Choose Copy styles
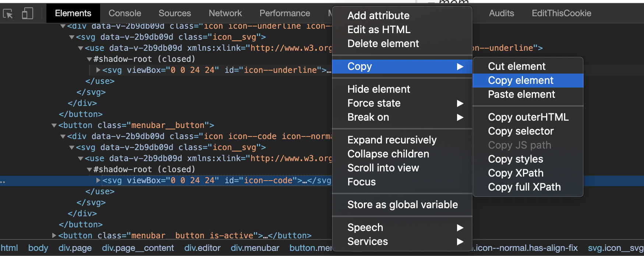This screenshot has width=644, height=256. [528, 159]
